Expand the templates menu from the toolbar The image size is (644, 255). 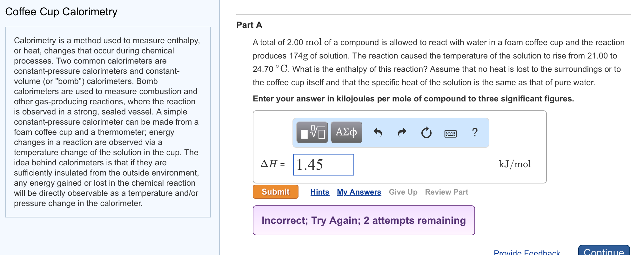pos(312,132)
